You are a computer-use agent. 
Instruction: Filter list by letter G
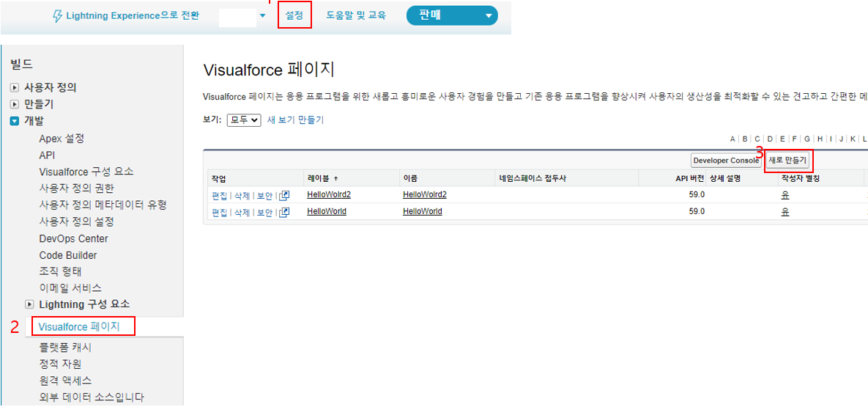[807, 139]
